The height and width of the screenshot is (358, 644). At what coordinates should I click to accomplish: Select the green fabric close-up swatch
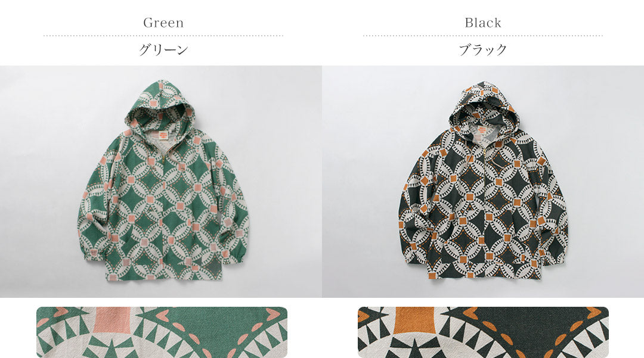[x=162, y=332]
